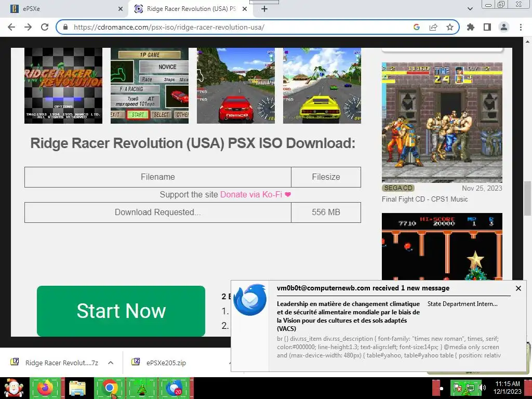Reload the current page
This screenshot has height=399, width=532.
click(x=45, y=27)
